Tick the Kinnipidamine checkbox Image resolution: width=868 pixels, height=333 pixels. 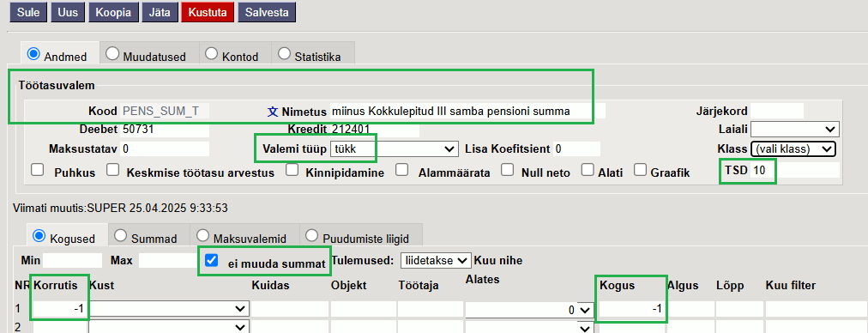point(292,171)
